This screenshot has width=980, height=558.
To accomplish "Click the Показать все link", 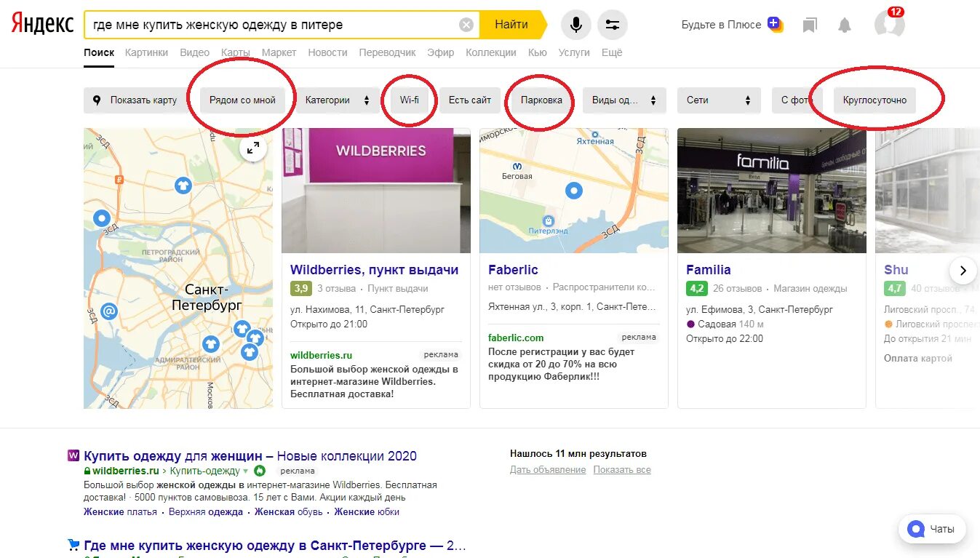I will 622,470.
